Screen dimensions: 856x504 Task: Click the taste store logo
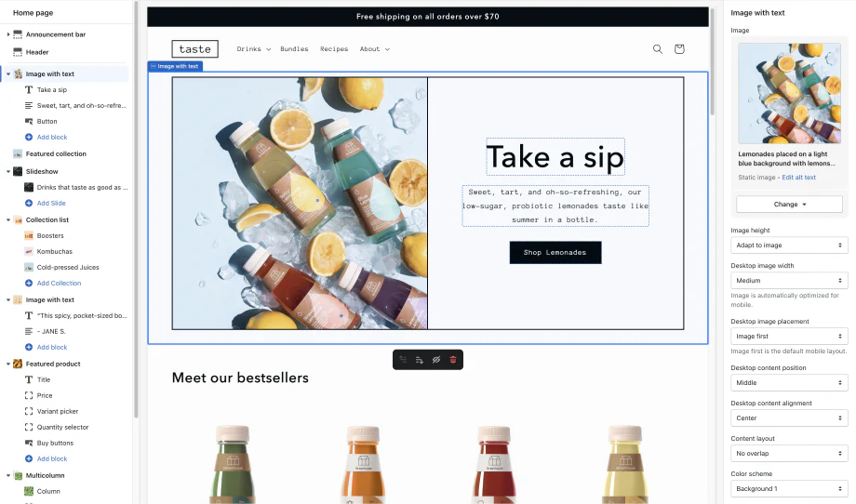coord(194,49)
